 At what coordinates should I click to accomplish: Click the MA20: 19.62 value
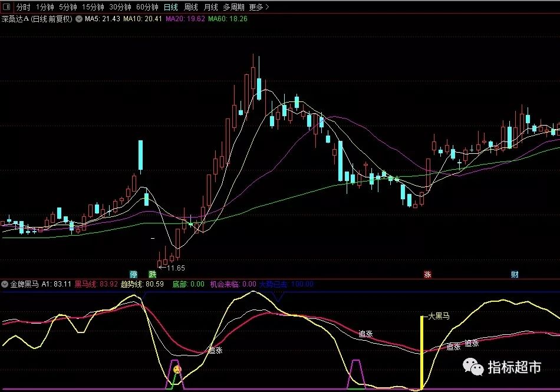coord(185,19)
